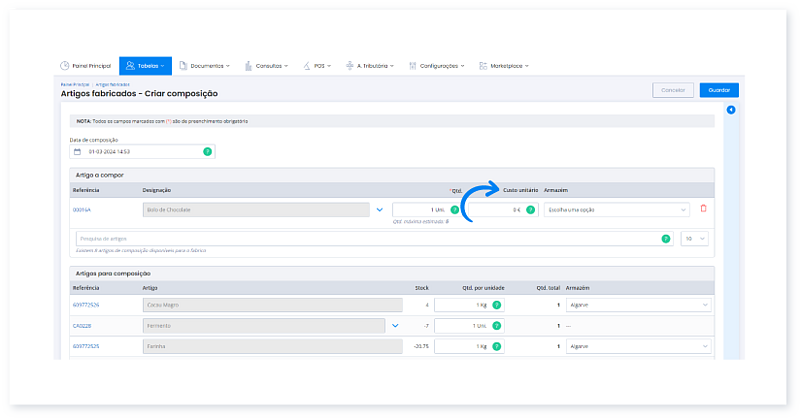Click the Cancelar button
The height and width of the screenshot is (419, 800).
coord(673,90)
